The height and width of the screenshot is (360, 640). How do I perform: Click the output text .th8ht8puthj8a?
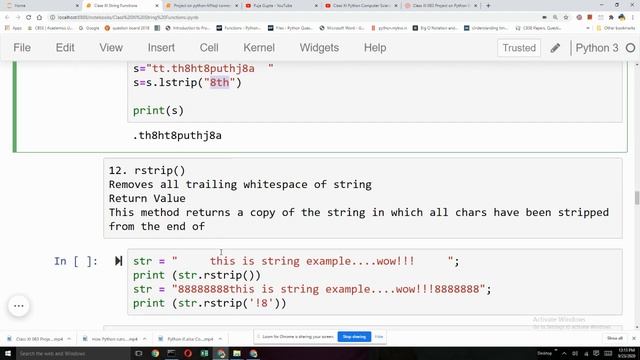[x=177, y=136]
